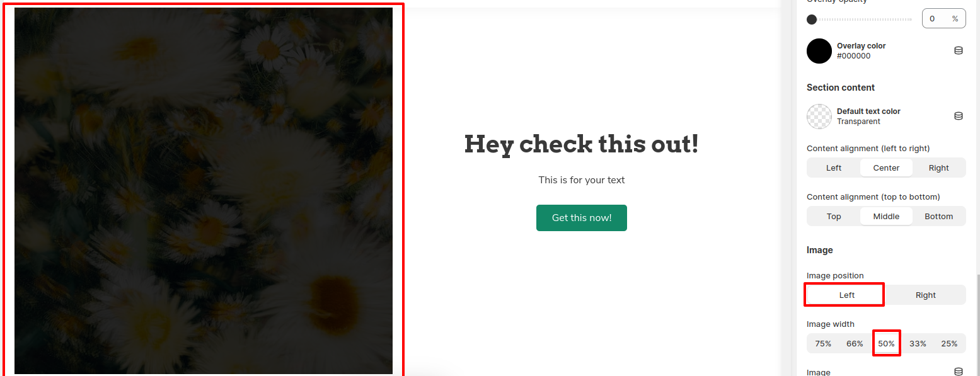Open dynamic source icon beside Overlay color

coord(958,50)
